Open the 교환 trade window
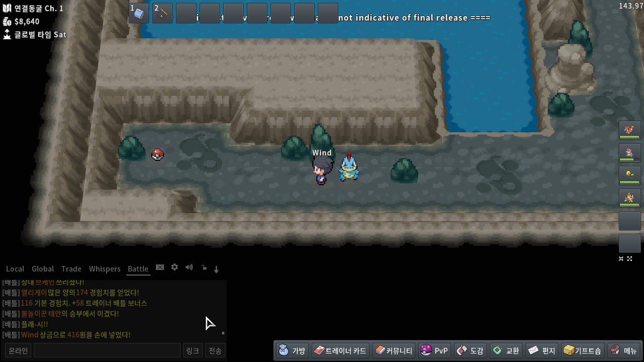The height and width of the screenshot is (362, 644). [x=506, y=350]
